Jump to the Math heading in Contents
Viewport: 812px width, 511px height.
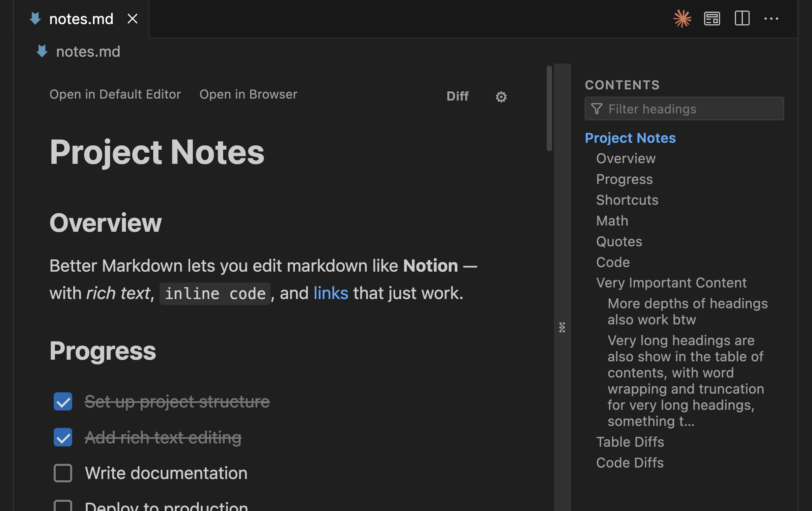(612, 221)
